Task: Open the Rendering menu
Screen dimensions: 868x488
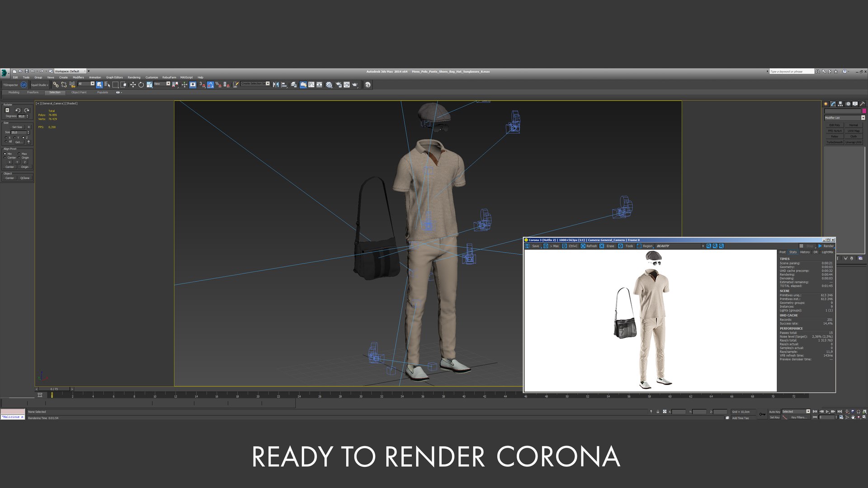Action: [x=134, y=77]
